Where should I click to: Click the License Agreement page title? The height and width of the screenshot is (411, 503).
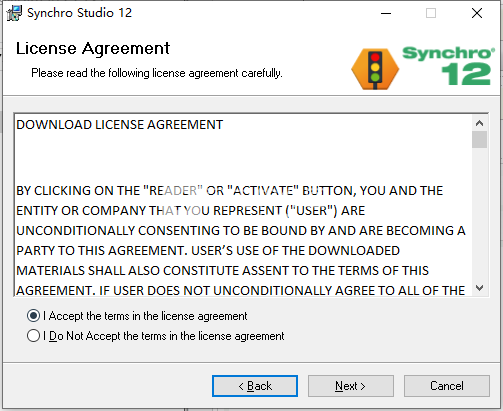tap(93, 49)
